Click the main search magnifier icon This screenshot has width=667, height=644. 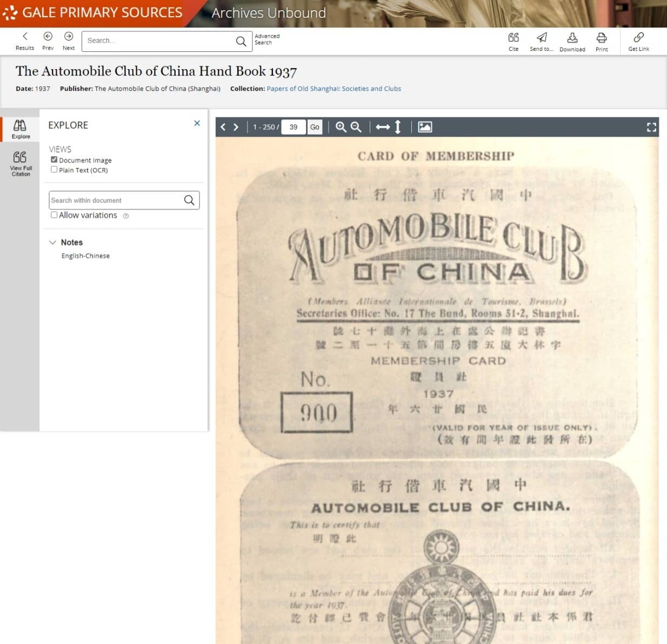tap(241, 41)
